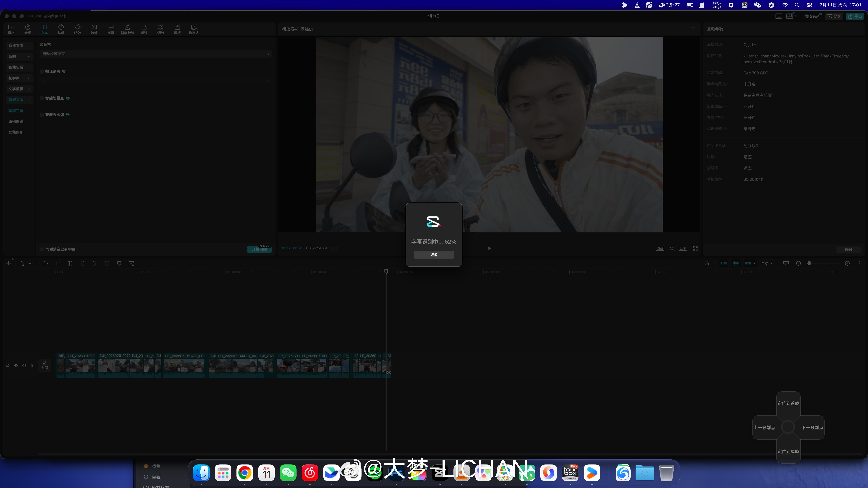Viewport: 868px width, 488px height.
Task: Toggle clip linkage in timeline toolbar
Action: pyautogui.click(x=748, y=263)
